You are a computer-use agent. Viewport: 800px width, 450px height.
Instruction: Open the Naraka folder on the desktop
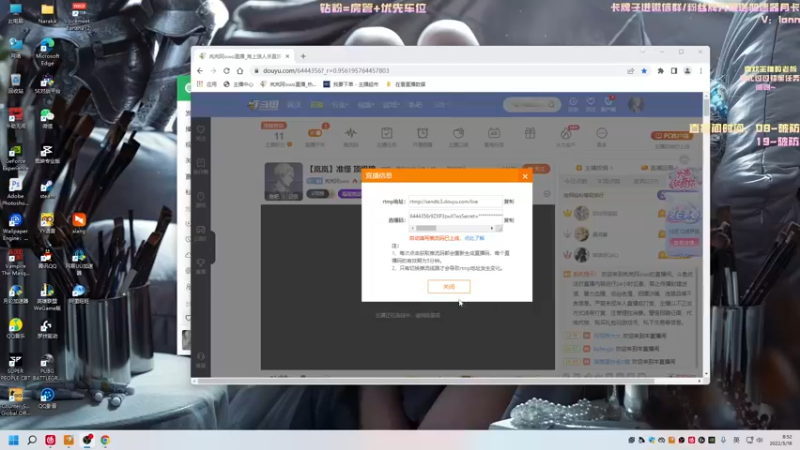[47, 13]
